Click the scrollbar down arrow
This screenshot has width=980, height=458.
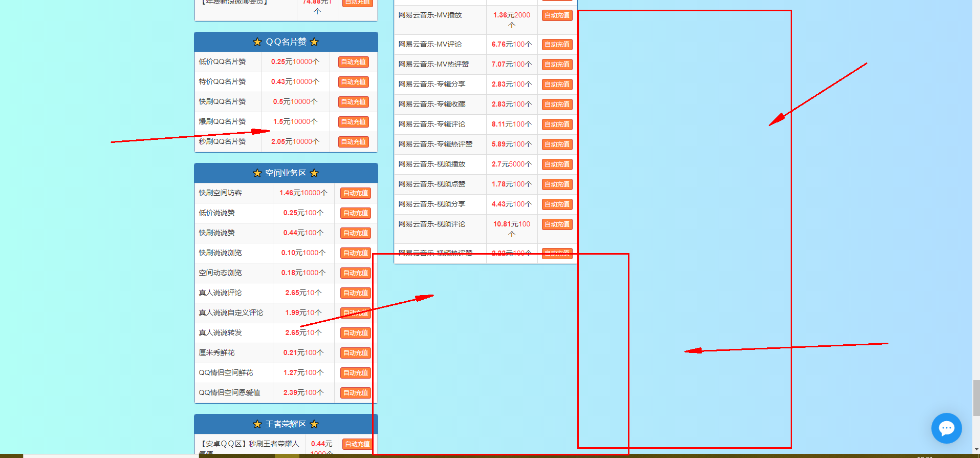pos(976,449)
